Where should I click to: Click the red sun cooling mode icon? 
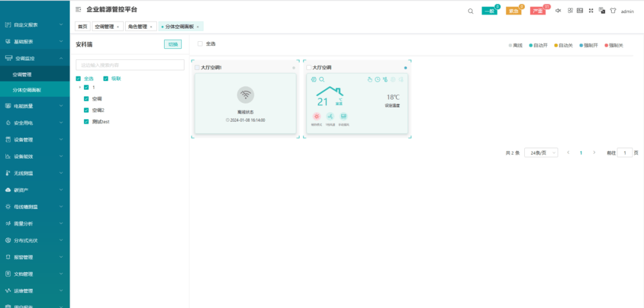click(x=316, y=116)
